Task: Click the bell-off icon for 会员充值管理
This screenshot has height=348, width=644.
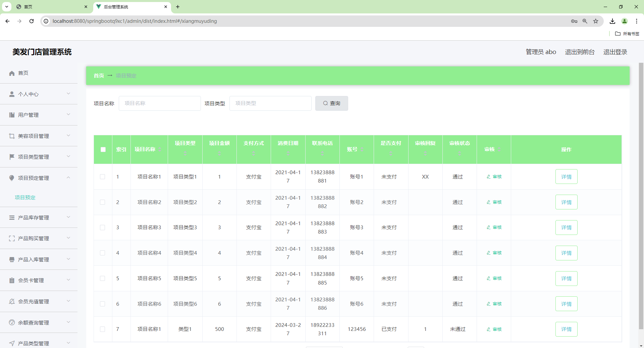Action: (12, 301)
